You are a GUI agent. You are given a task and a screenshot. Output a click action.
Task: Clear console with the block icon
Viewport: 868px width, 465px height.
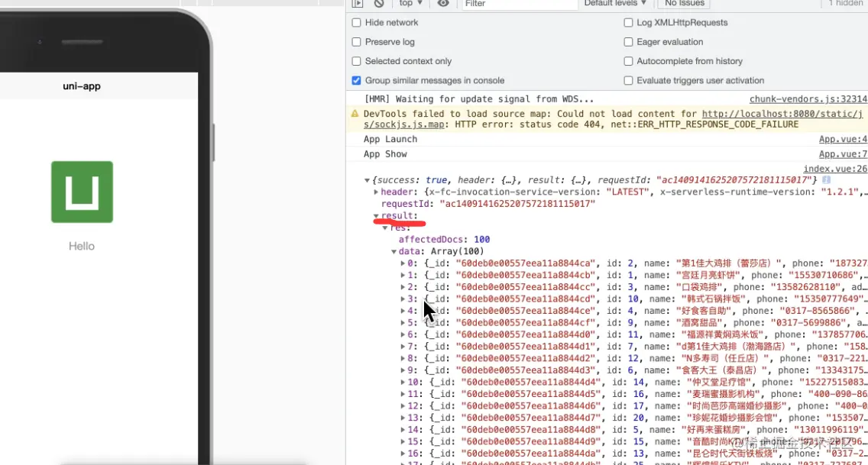[x=379, y=3]
